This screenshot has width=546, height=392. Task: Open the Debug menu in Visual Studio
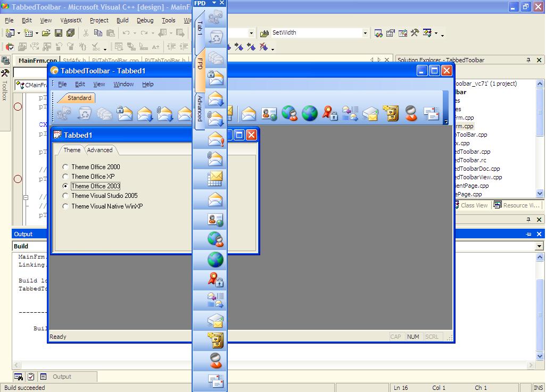click(x=145, y=20)
